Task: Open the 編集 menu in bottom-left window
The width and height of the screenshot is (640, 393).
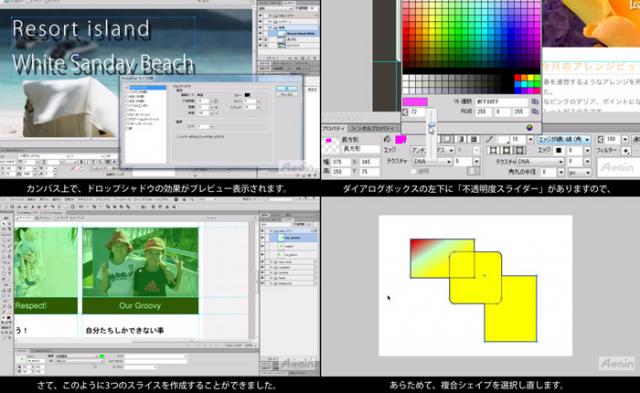Action: coord(31,200)
